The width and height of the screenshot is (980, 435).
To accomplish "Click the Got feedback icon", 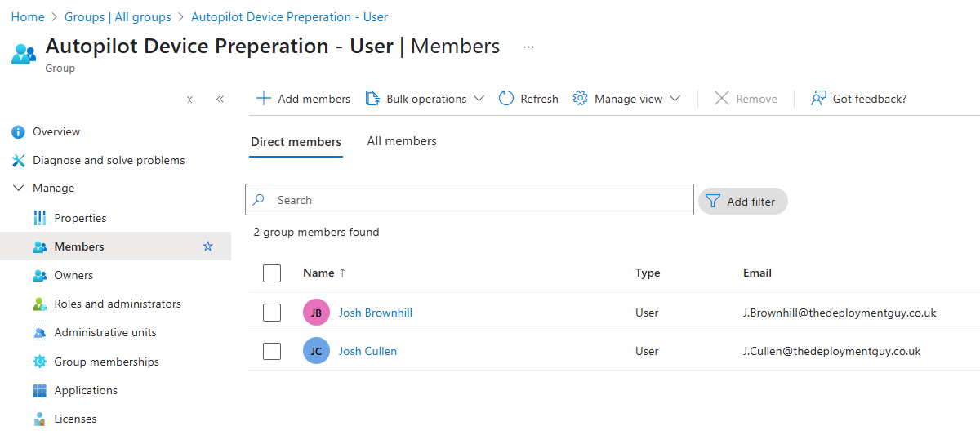I will point(818,99).
